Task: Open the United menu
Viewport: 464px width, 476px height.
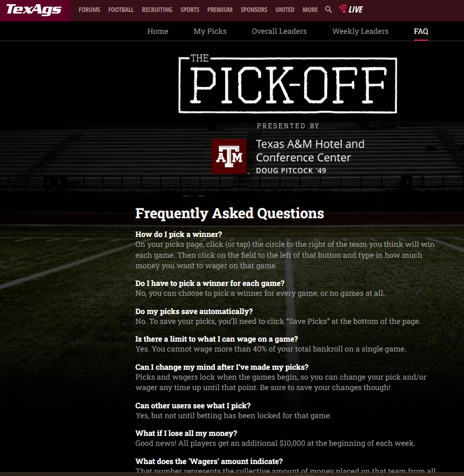Action: tap(285, 10)
